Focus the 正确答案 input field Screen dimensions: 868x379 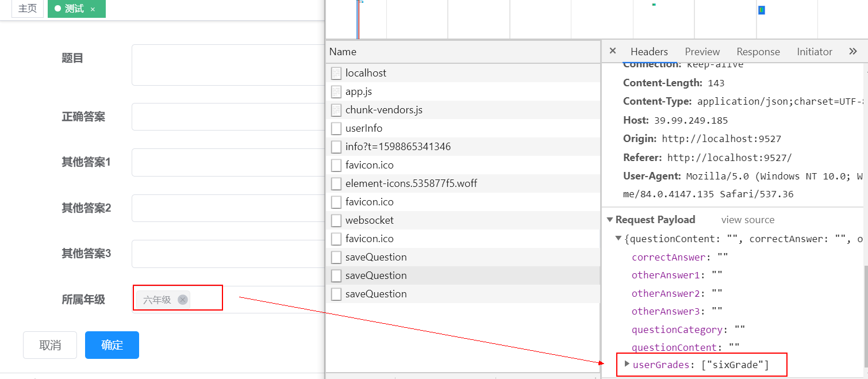[x=229, y=117]
